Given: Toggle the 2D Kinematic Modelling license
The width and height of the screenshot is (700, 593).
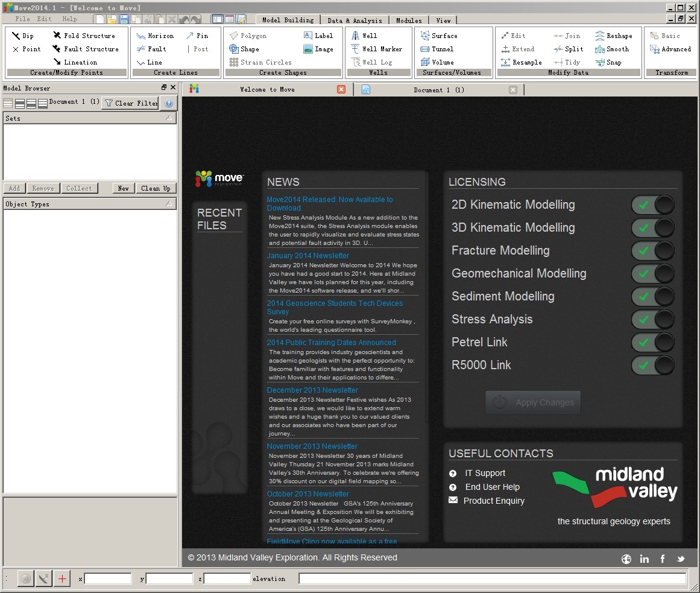Looking at the screenshot, I should pyautogui.click(x=653, y=205).
